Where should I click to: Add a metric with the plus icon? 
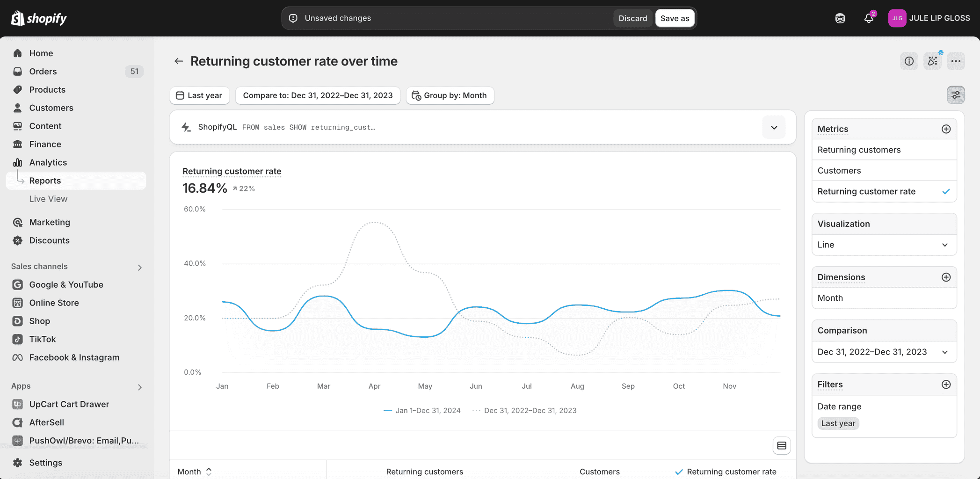(x=946, y=129)
